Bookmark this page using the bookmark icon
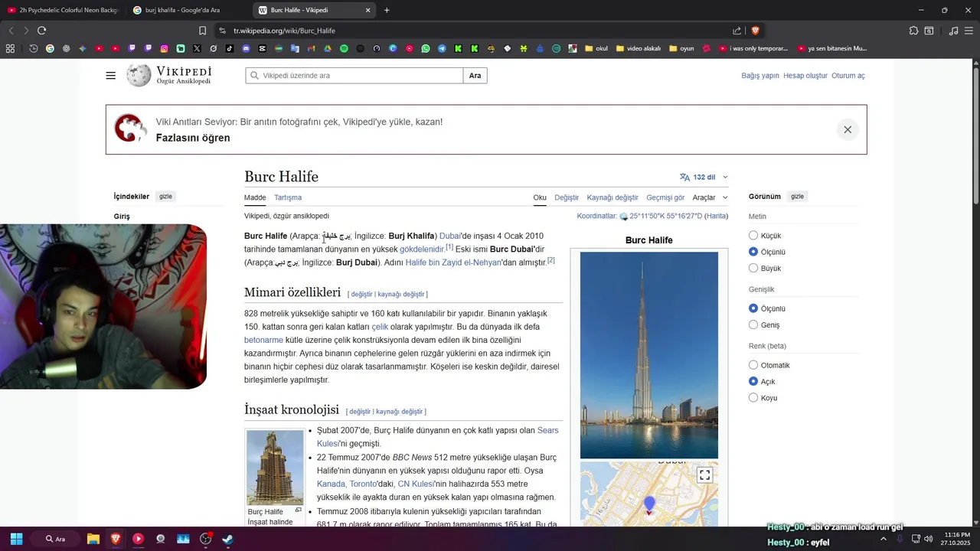This screenshot has height=551, width=980. (202, 31)
